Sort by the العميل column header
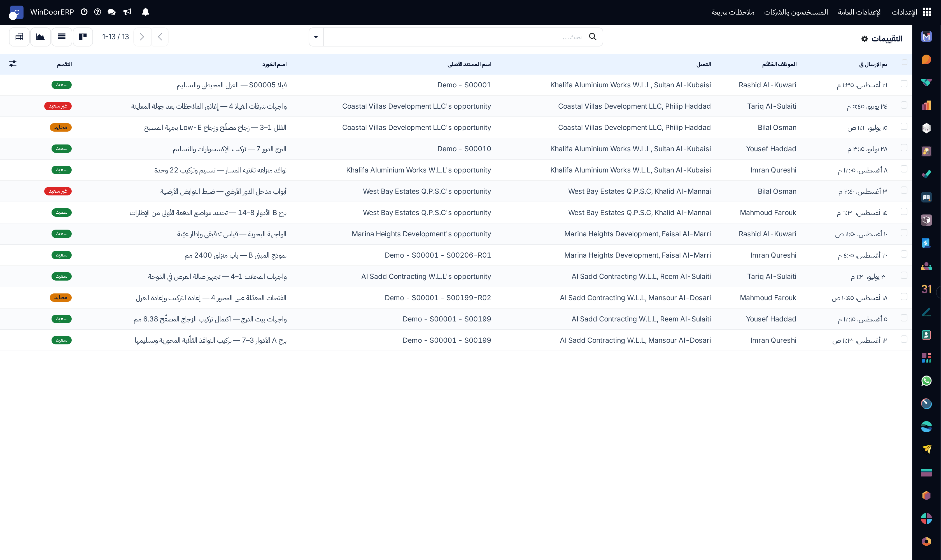Image resolution: width=941 pixels, height=560 pixels. pos(704,64)
